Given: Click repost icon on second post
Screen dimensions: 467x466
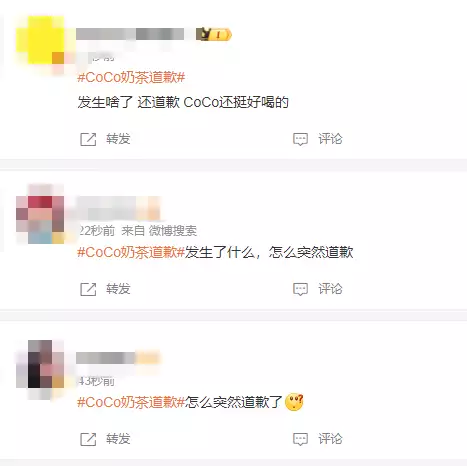Looking at the screenshot, I should click(88, 289).
